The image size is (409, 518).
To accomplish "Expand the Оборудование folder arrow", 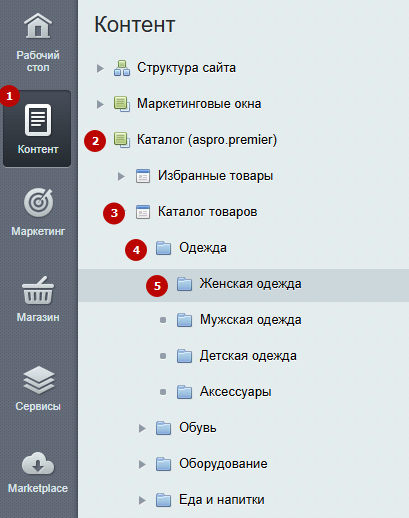I will click(x=142, y=464).
